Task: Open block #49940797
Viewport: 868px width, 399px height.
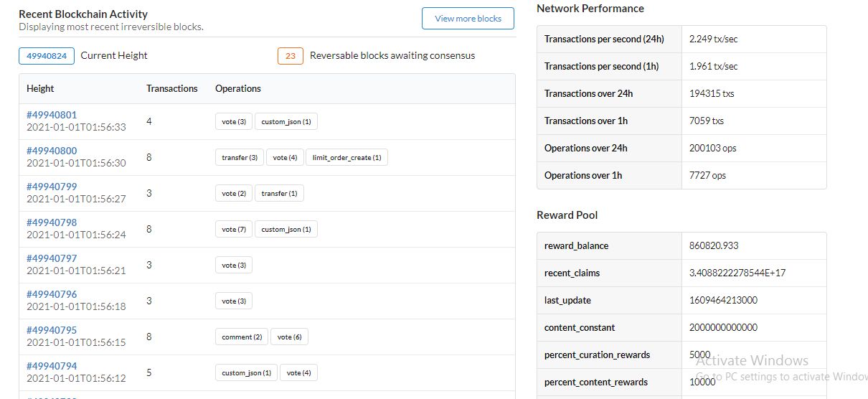Action: pos(52,258)
